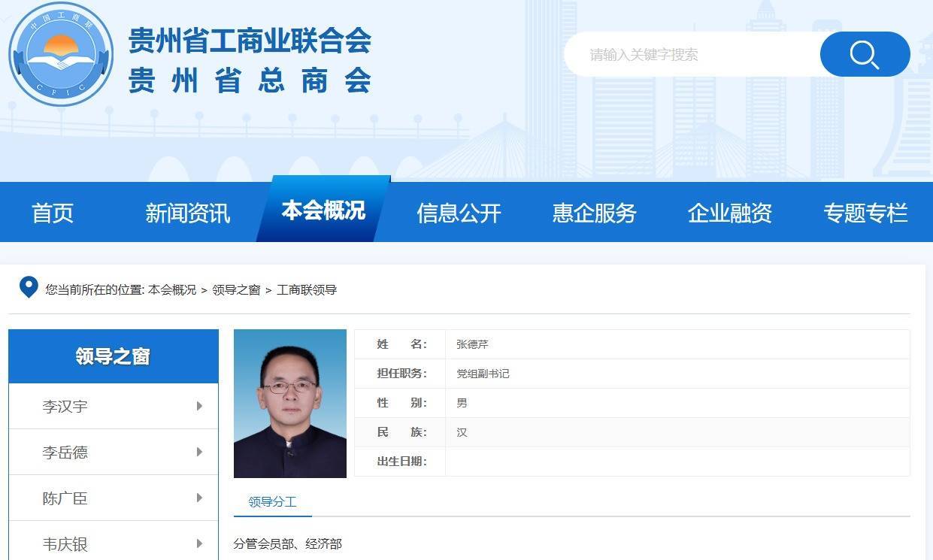933x560 pixels.
Task: Click the arrow beside 李汉宇
Action: 199,406
